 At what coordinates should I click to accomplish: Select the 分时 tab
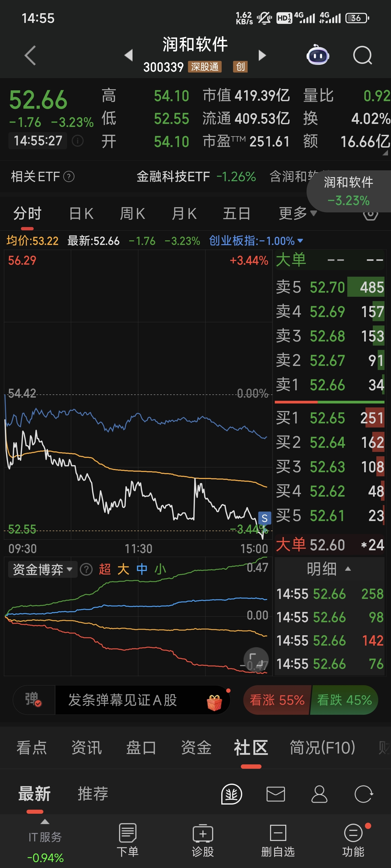point(27,214)
